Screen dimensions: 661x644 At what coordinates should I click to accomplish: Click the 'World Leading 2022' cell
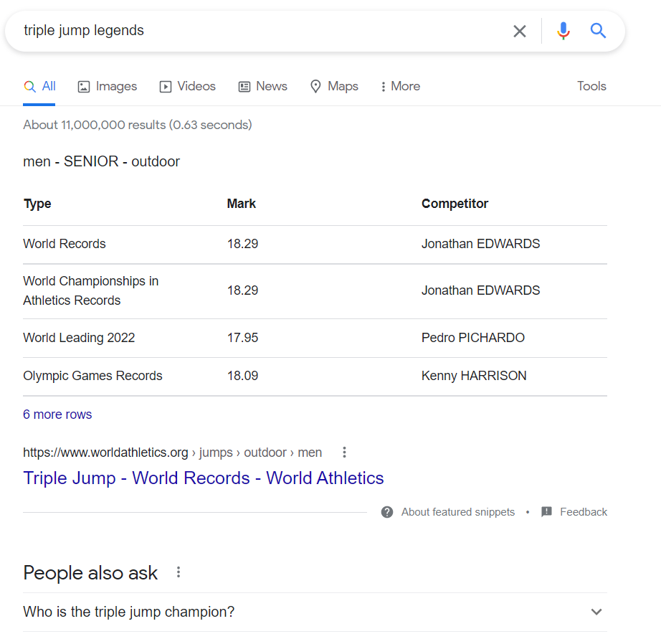click(x=79, y=338)
